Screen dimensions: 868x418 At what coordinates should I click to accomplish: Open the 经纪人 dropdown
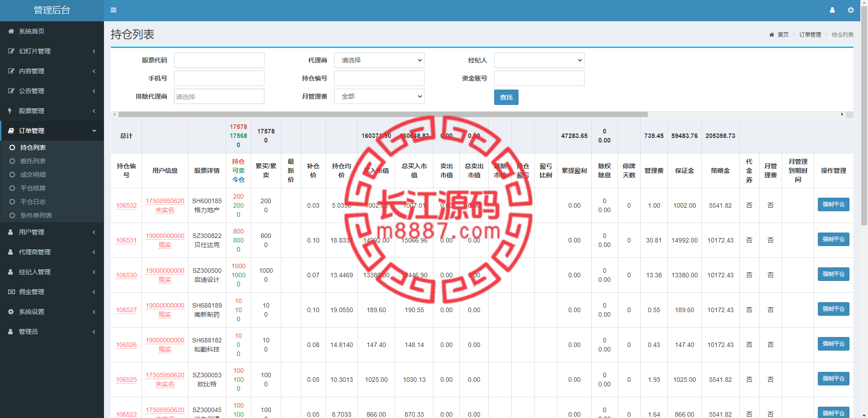point(539,60)
